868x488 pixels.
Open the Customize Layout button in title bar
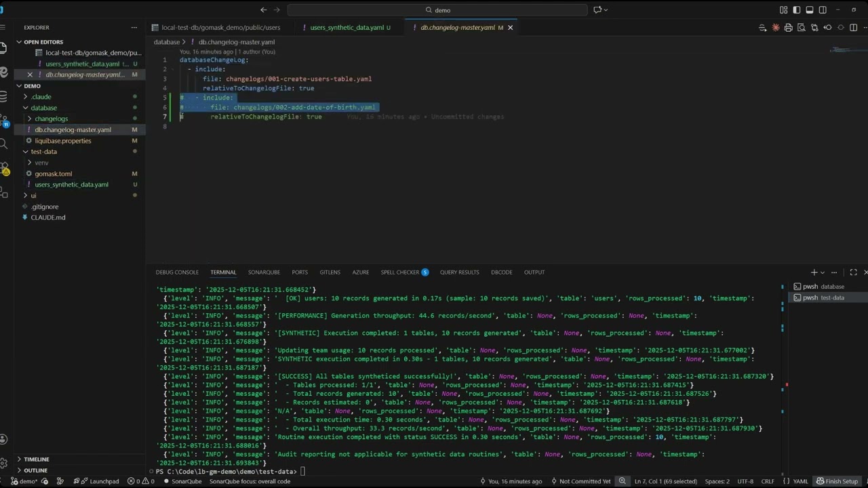[x=783, y=10]
